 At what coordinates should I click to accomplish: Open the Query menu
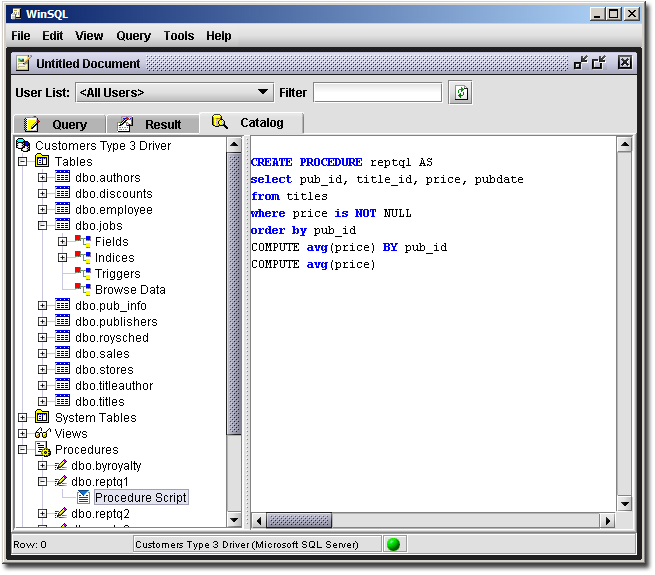pos(133,36)
